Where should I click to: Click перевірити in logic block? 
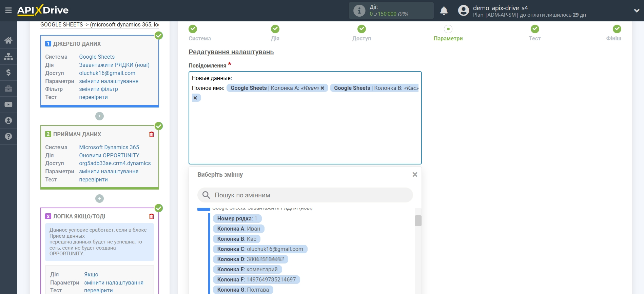click(98, 290)
